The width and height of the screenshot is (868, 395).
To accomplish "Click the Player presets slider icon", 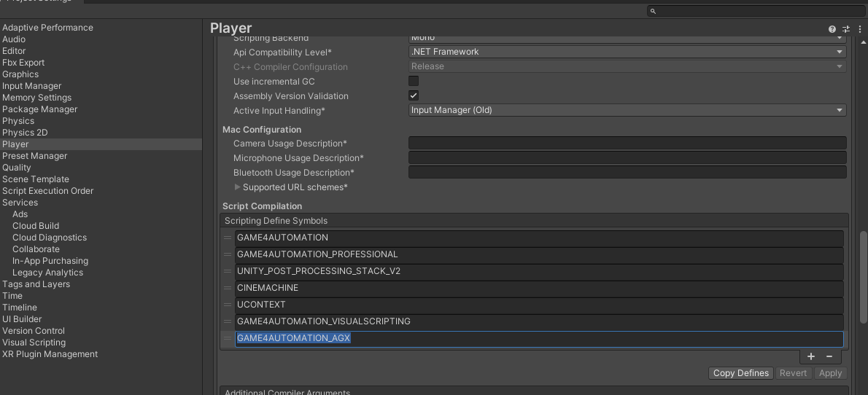I will click(x=846, y=29).
